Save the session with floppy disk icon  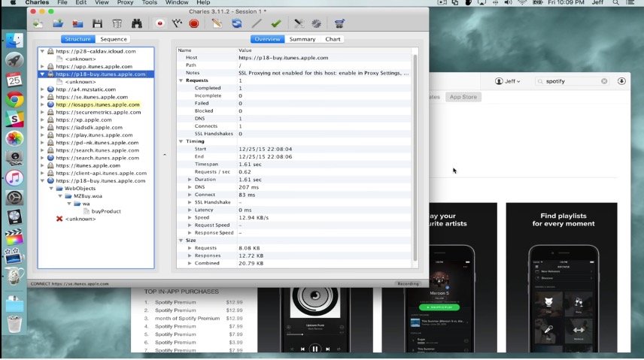[97, 23]
